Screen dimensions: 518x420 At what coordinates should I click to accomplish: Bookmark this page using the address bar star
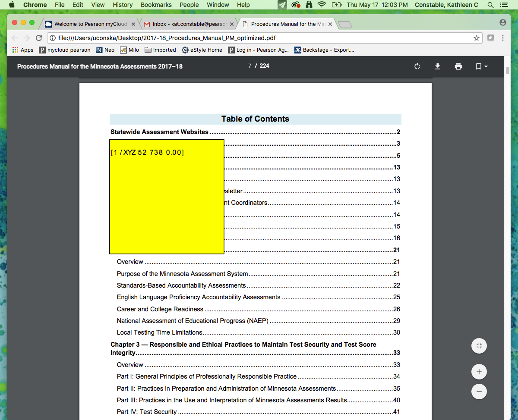click(x=477, y=38)
